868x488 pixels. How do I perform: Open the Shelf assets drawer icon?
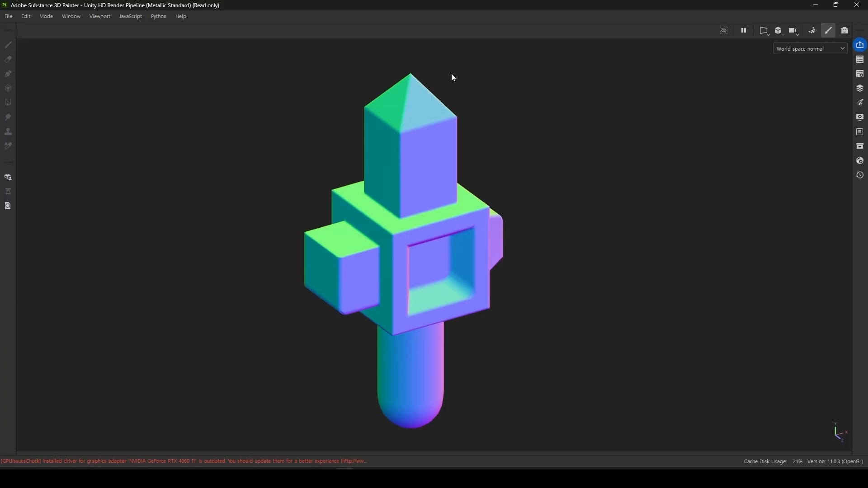pyautogui.click(x=860, y=146)
